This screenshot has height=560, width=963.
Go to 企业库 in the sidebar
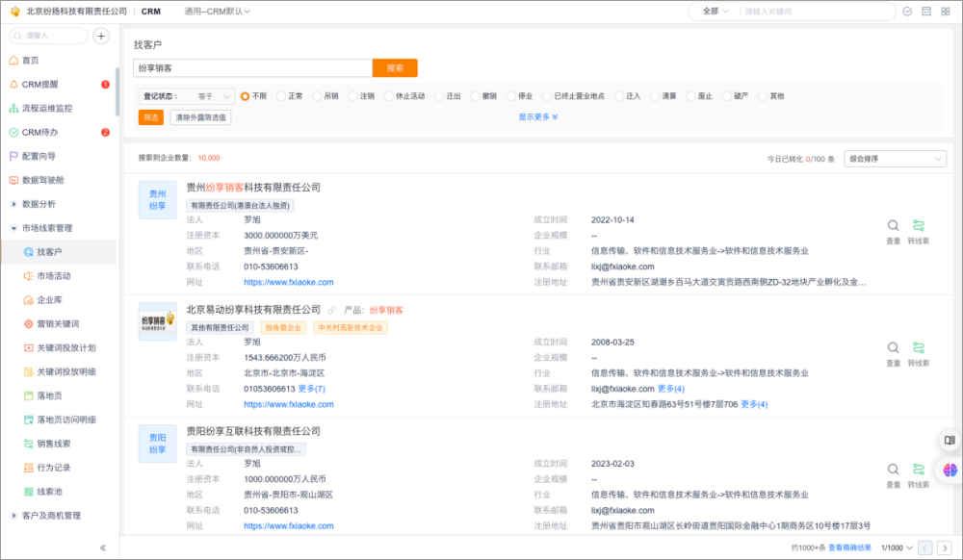[x=49, y=300]
